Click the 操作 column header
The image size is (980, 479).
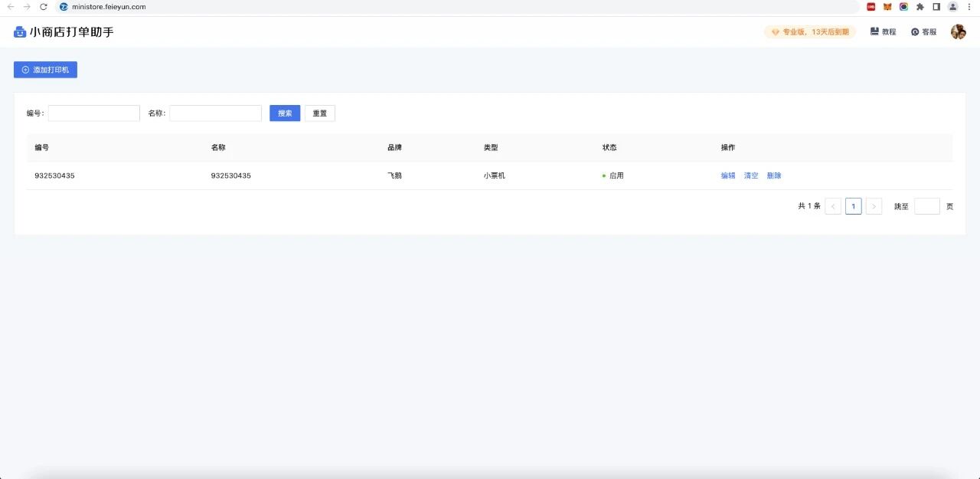728,147
